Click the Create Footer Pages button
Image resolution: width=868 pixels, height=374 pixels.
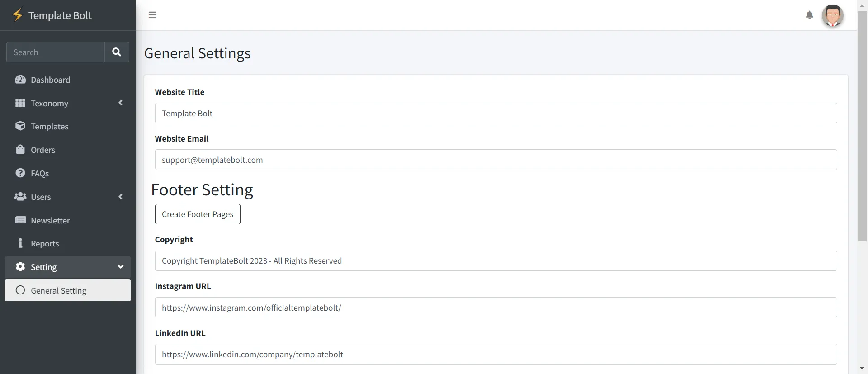coord(198,214)
